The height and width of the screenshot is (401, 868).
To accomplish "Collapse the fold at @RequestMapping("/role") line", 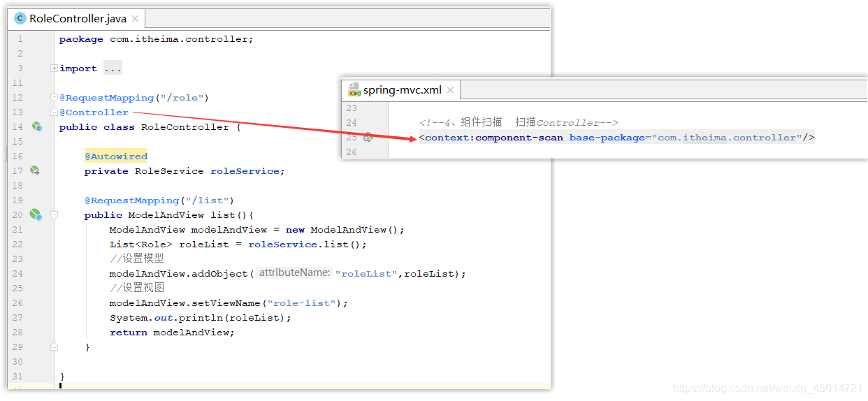I will click(54, 98).
